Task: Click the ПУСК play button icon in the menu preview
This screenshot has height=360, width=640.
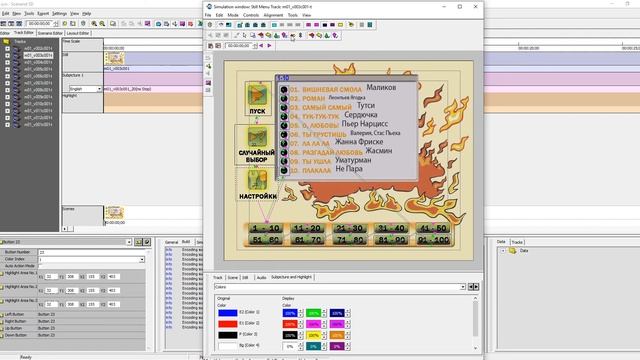Action: coord(258,95)
